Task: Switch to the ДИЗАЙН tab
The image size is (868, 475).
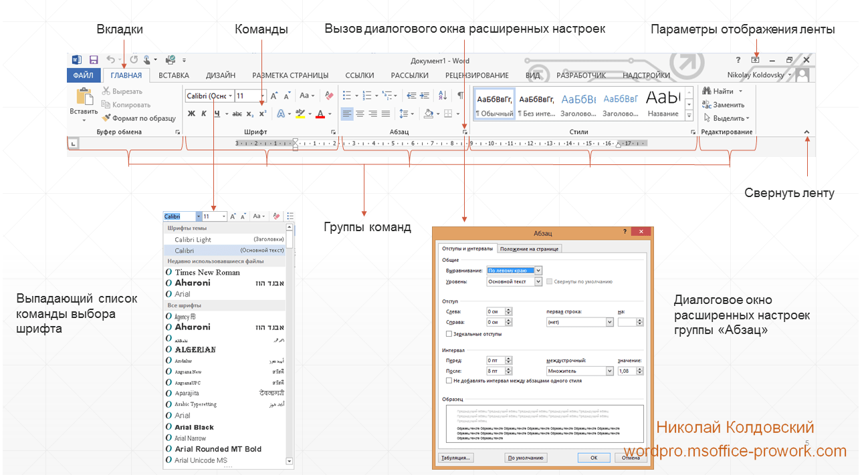Action: [x=220, y=75]
